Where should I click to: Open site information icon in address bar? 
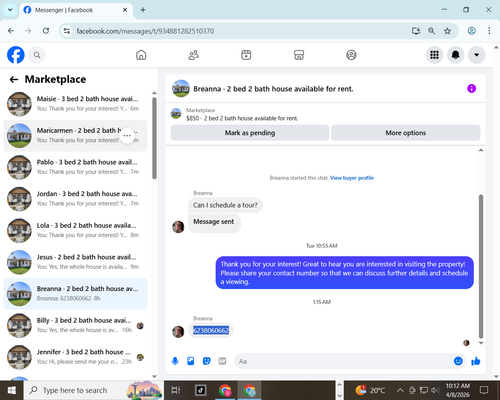pos(67,31)
